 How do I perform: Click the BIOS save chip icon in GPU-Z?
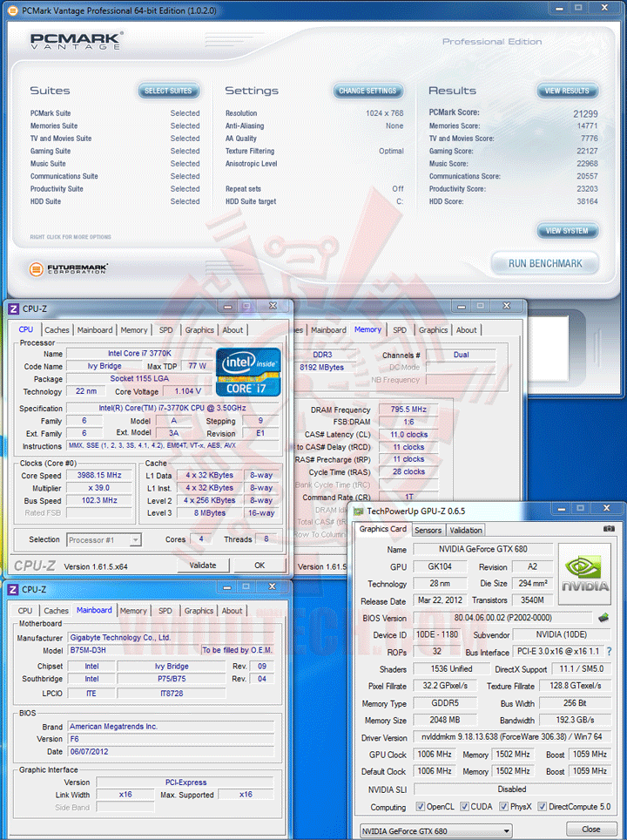tap(603, 618)
